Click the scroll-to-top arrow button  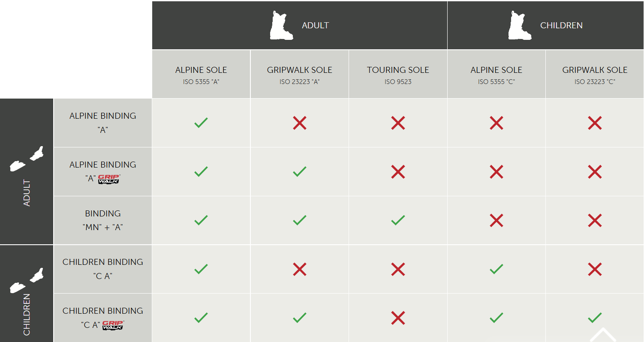point(602,335)
